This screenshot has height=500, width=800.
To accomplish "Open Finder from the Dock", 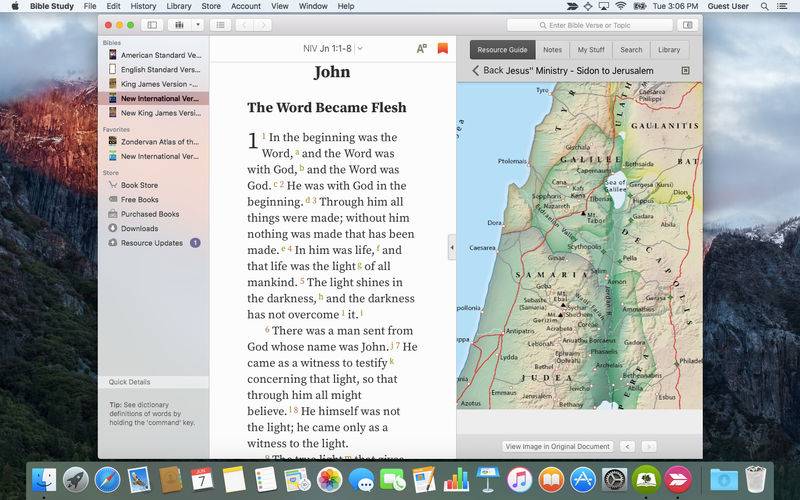I will pyautogui.click(x=44, y=480).
